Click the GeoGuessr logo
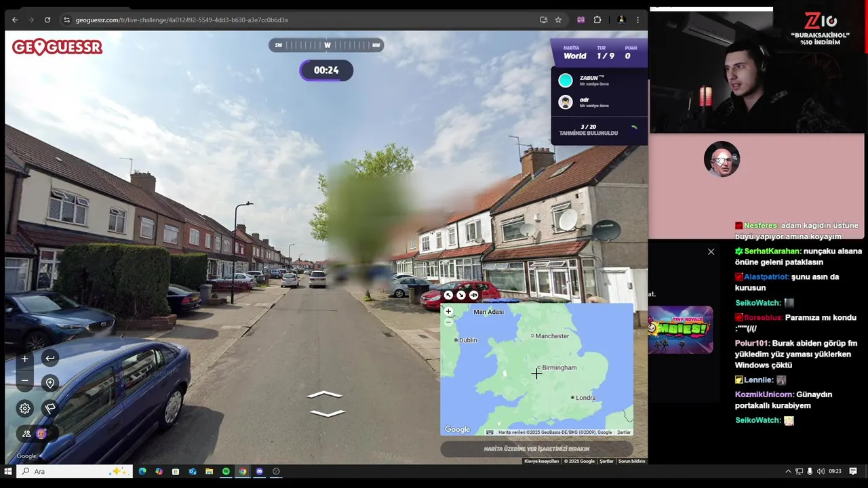868x488 pixels. [x=57, y=47]
